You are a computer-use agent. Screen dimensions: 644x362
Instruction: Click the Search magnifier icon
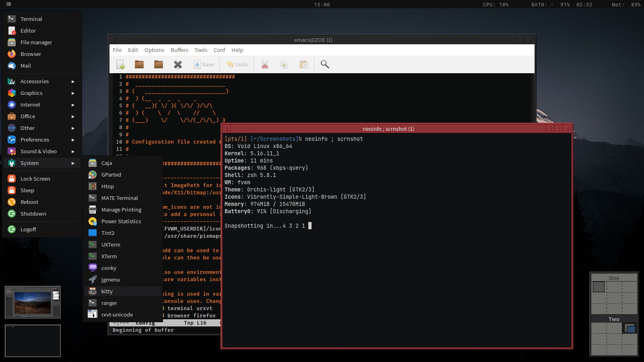325,64
